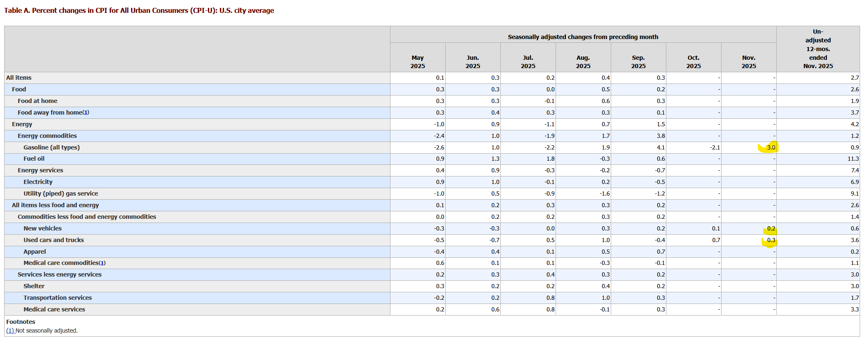Image resolution: width=868 pixels, height=338 pixels.
Task: Click the Aug. 2025 column header
Action: click(583, 62)
